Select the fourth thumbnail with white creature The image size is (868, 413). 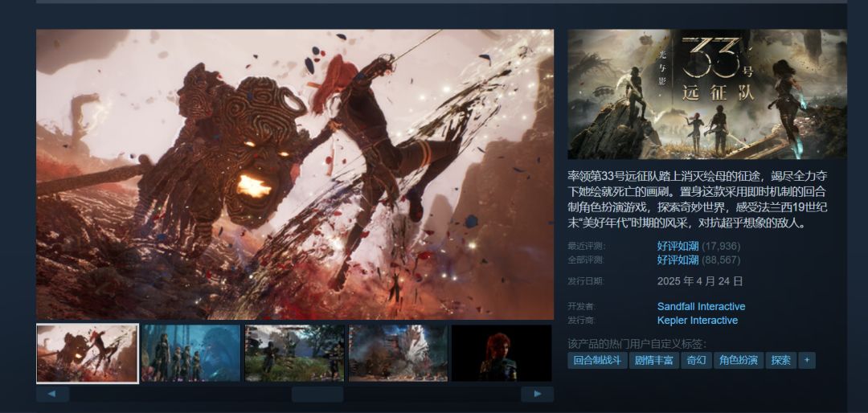(398, 354)
